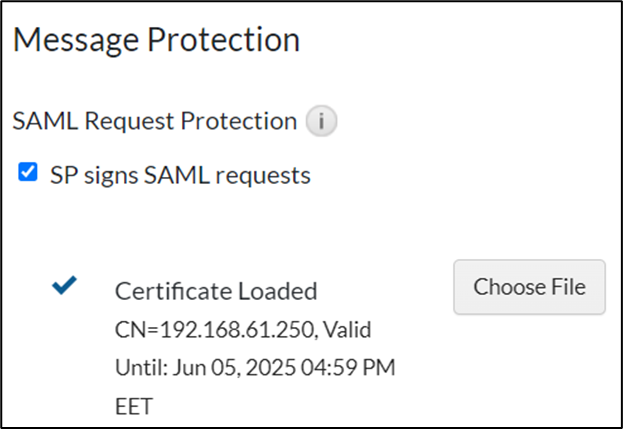The width and height of the screenshot is (623, 429).
Task: Uncheck the SP signs SAML requests checkbox
Action: [28, 174]
